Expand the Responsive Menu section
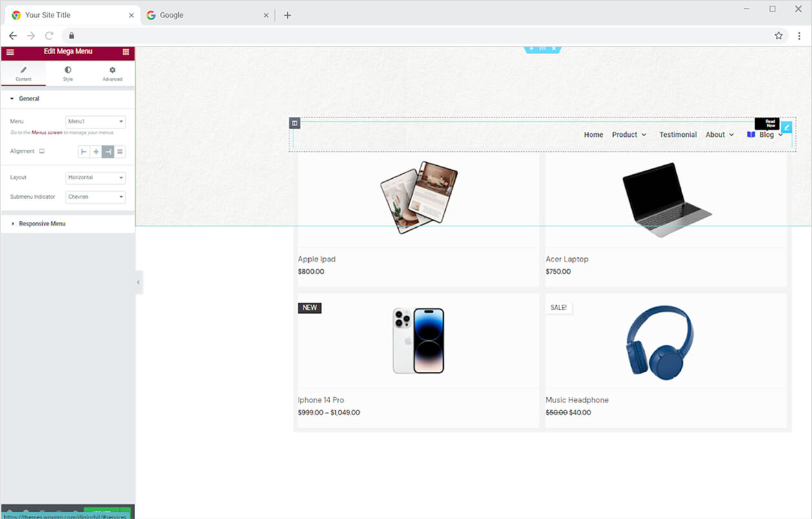 click(x=42, y=224)
